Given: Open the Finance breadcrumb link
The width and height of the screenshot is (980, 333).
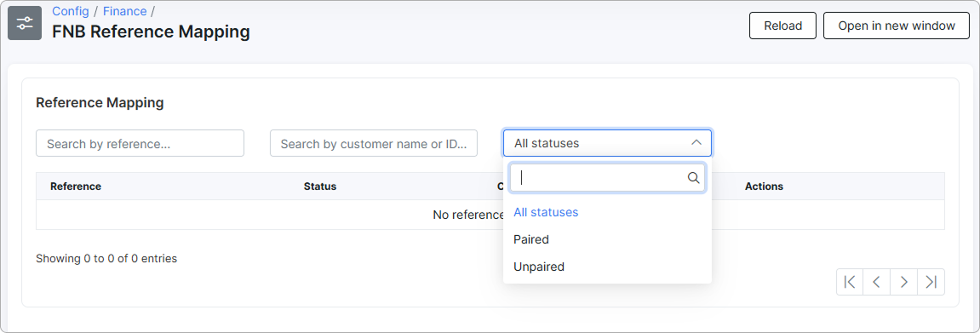Looking at the screenshot, I should click(125, 11).
